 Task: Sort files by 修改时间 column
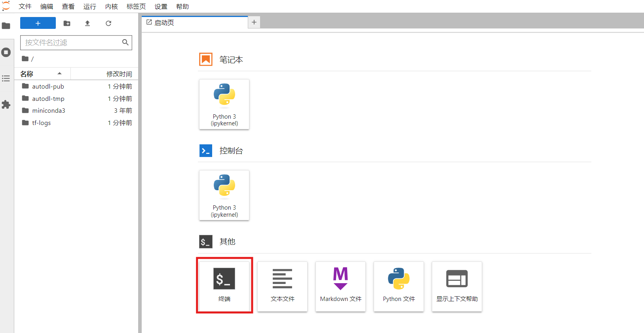(x=104, y=74)
